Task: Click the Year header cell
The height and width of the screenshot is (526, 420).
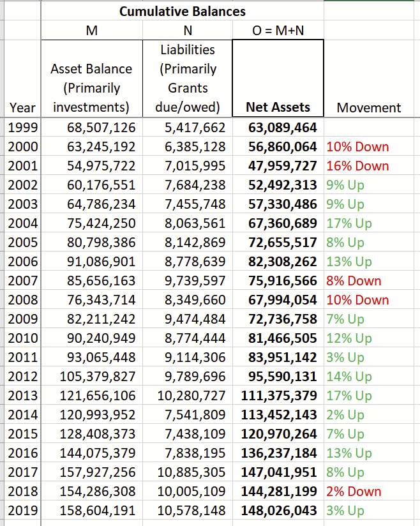Action: point(22,107)
